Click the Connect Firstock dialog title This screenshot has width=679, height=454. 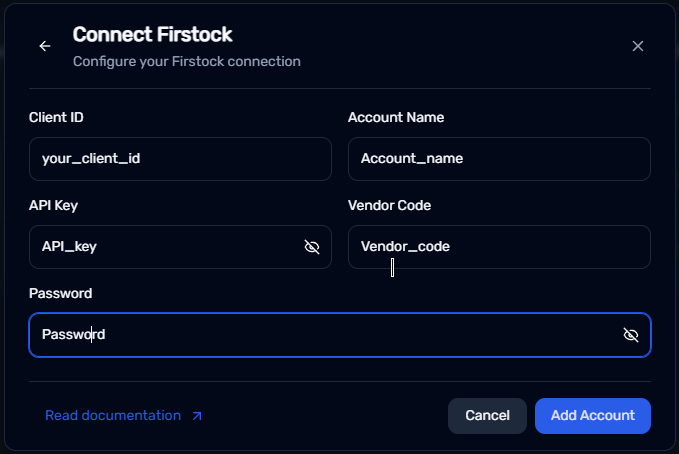(152, 35)
